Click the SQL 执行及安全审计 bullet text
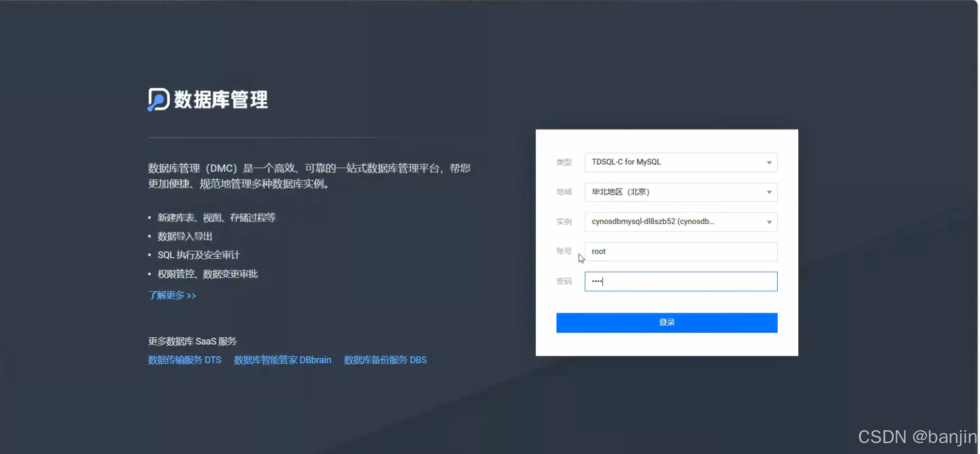The image size is (980, 454). tap(199, 255)
